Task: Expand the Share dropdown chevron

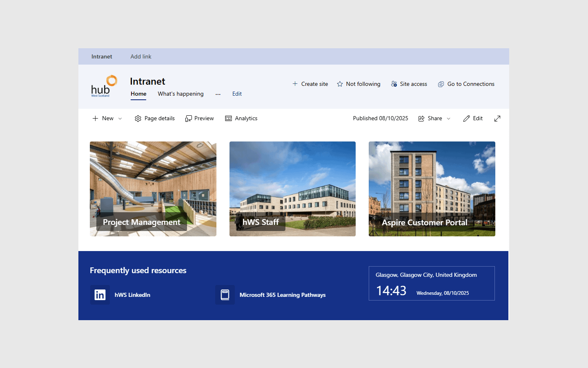Action: (449, 118)
